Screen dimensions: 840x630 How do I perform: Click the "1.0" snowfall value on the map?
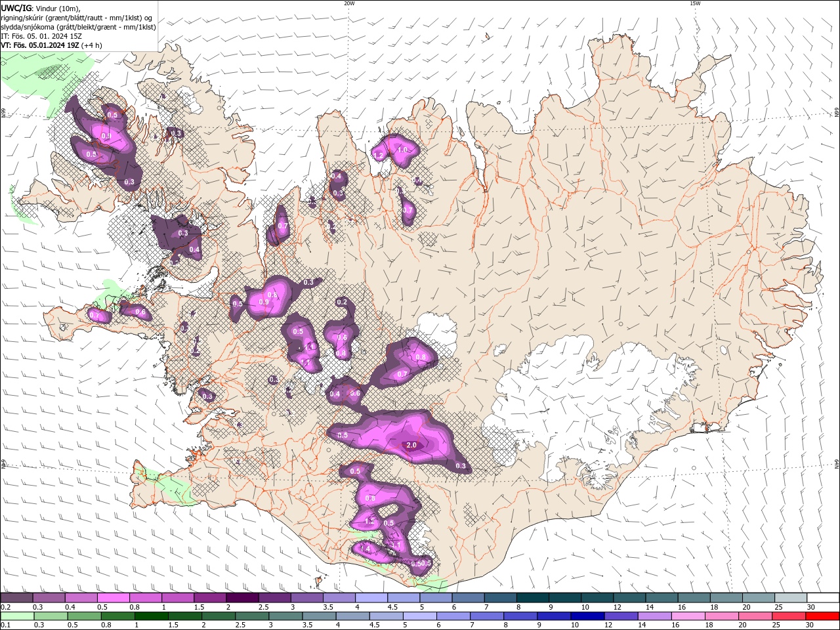tap(403, 150)
